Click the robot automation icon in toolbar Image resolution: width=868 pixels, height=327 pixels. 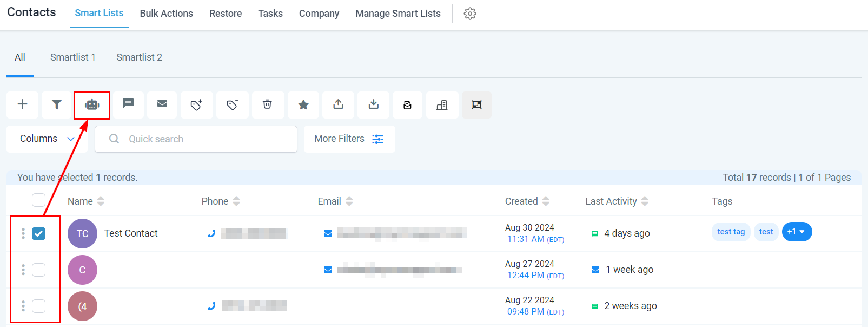pyautogui.click(x=92, y=104)
